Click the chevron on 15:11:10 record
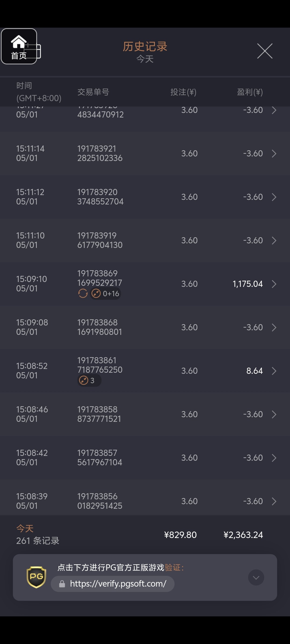 pyautogui.click(x=274, y=240)
